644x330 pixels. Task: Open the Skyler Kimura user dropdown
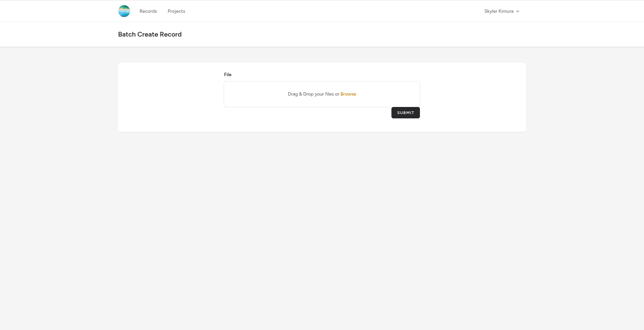coord(501,11)
